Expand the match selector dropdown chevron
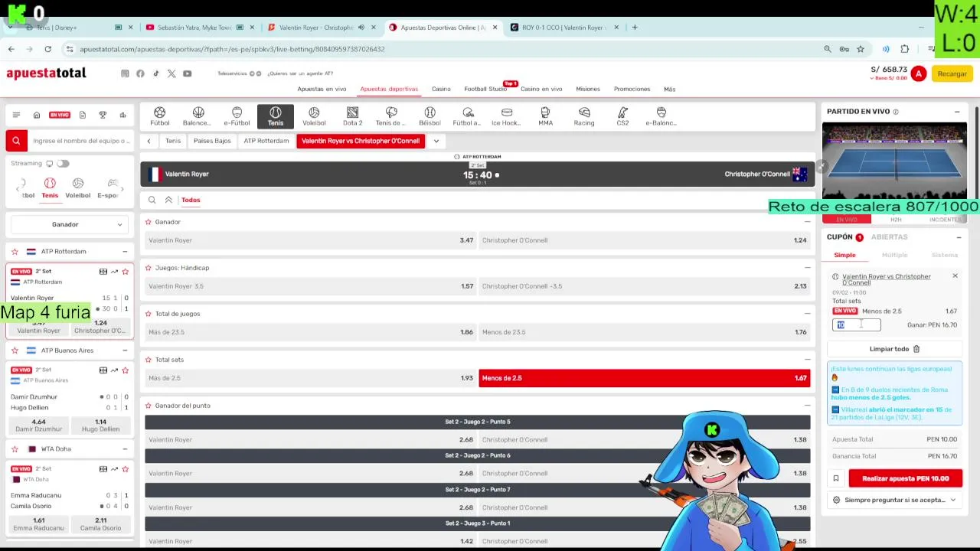Image resolution: width=980 pixels, height=551 pixels. coord(436,141)
